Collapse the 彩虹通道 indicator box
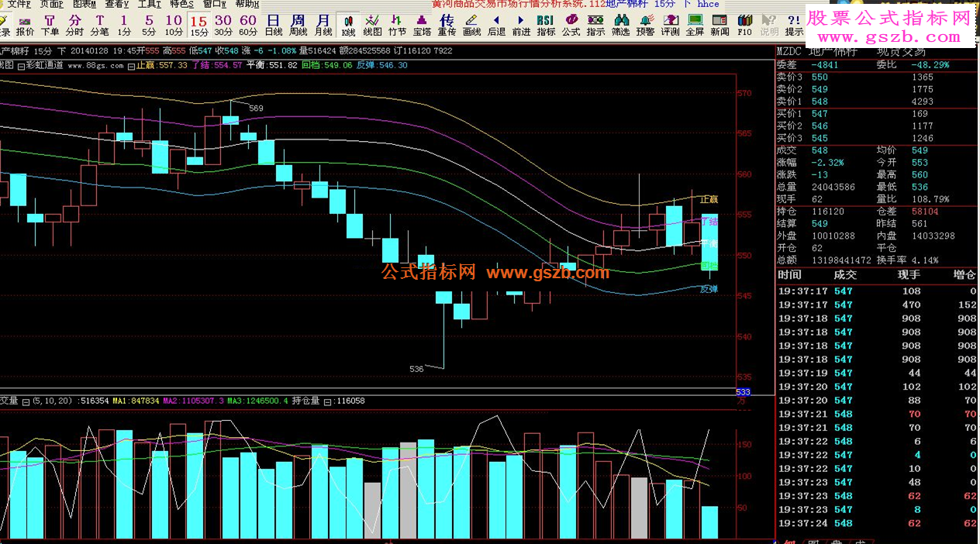Image resolution: width=980 pixels, height=544 pixels. coord(21,66)
